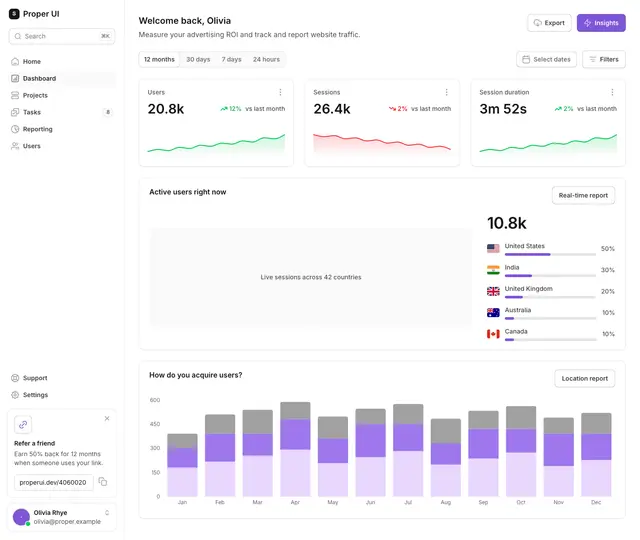The width and height of the screenshot is (640, 540).
Task: Click the Canada flag icon
Action: (493, 334)
